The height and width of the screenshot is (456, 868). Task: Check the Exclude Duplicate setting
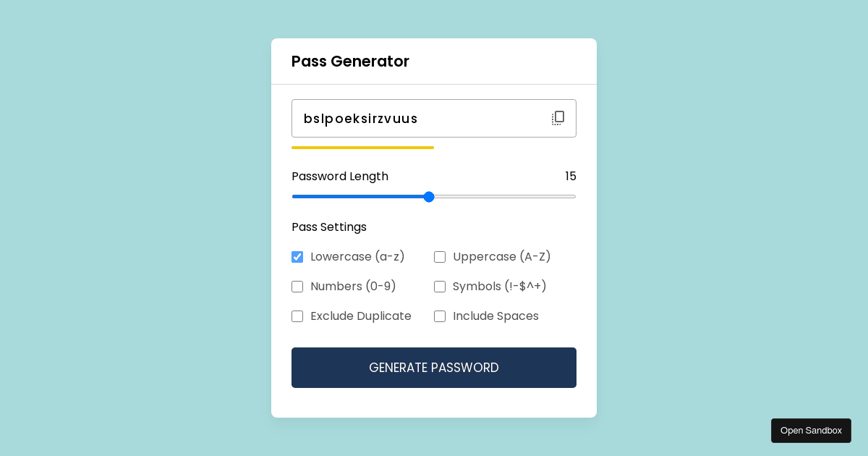pos(297,316)
